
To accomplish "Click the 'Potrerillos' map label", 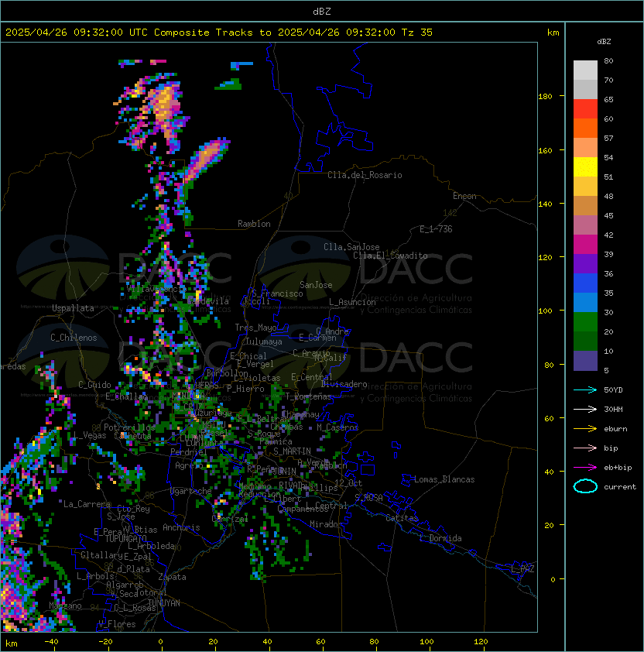I will point(129,427).
